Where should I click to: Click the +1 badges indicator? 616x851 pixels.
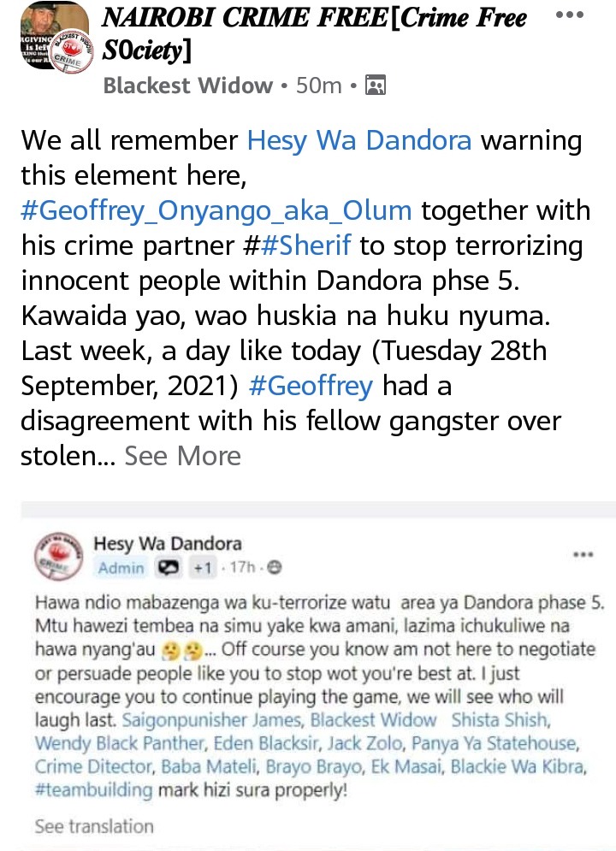pos(202,568)
